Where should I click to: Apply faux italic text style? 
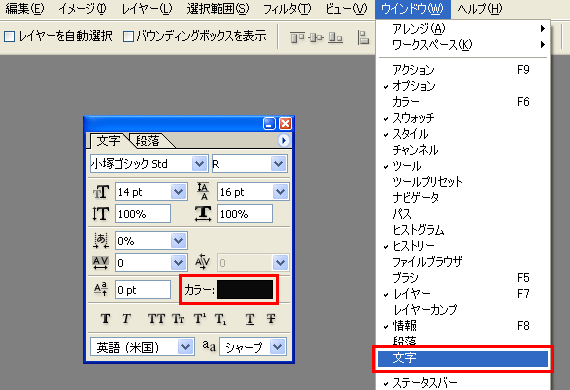click(x=126, y=318)
